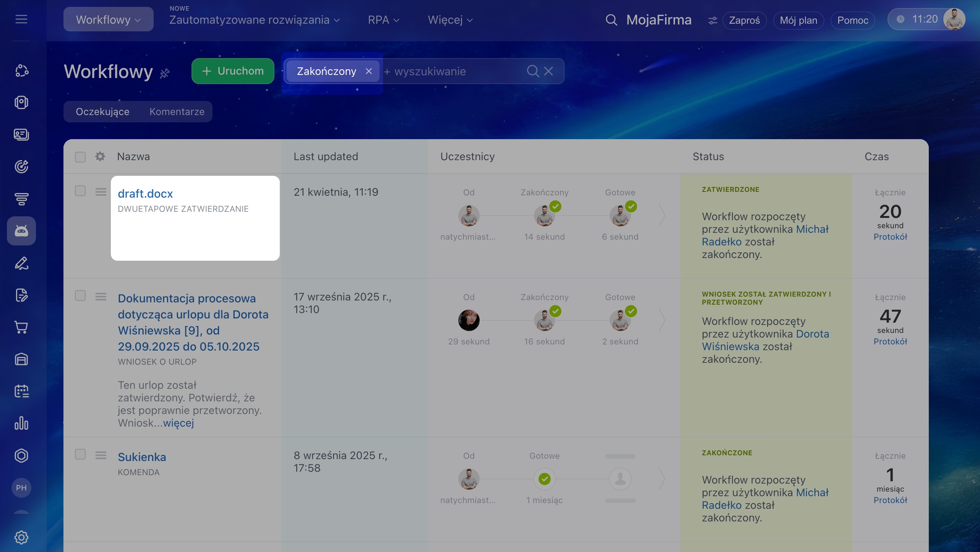
Task: Check the draft.docx row checkbox
Action: point(80,191)
